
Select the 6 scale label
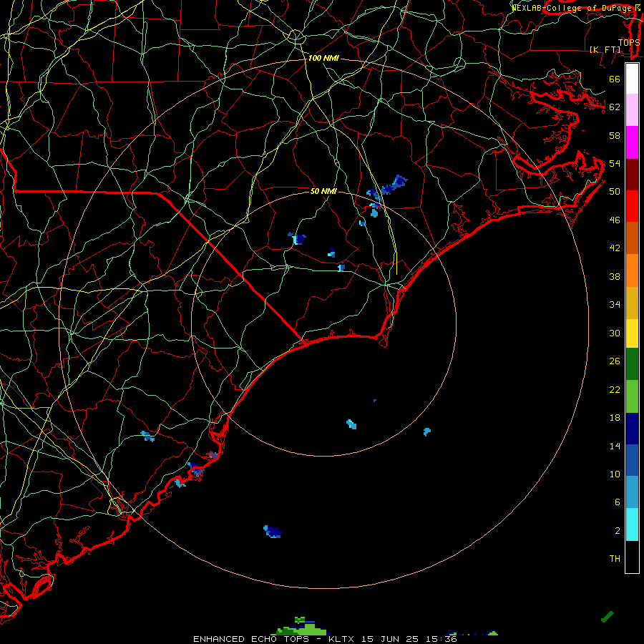pos(617,502)
